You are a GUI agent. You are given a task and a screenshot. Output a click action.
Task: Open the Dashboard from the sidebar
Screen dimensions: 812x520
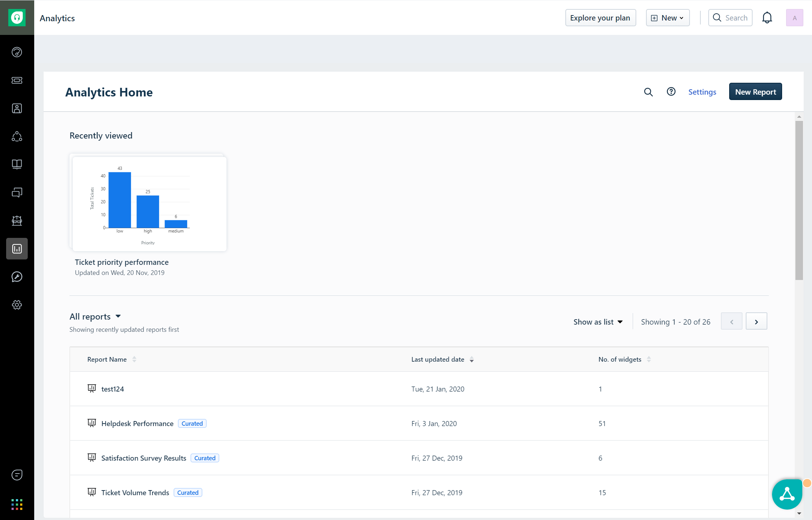(x=17, y=52)
